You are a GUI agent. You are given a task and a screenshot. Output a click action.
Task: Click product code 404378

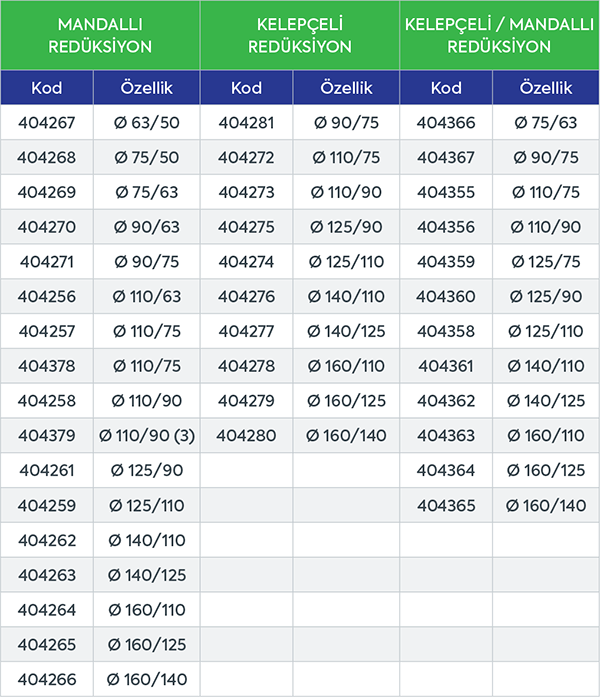(x=47, y=366)
